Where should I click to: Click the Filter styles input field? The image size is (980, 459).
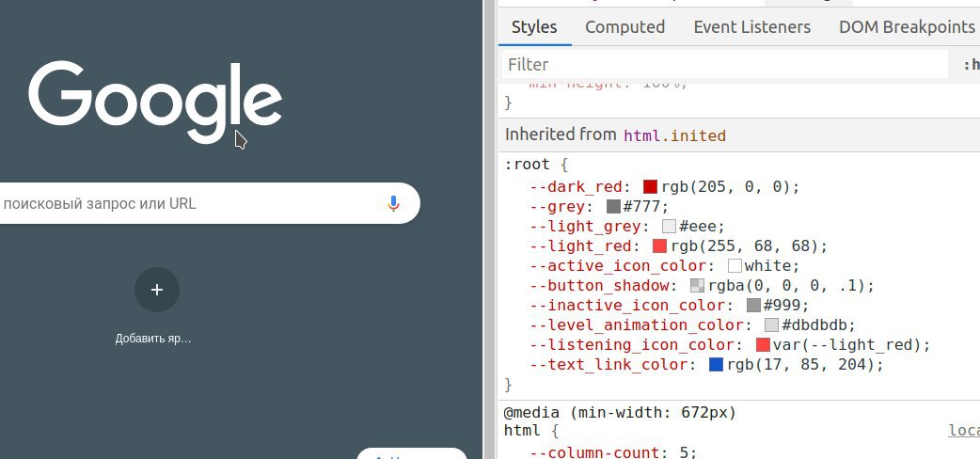[x=725, y=64]
